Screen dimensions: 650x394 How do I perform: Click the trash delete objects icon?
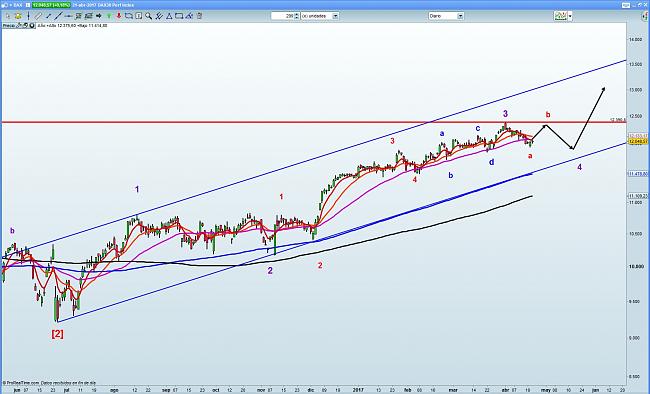point(199,16)
